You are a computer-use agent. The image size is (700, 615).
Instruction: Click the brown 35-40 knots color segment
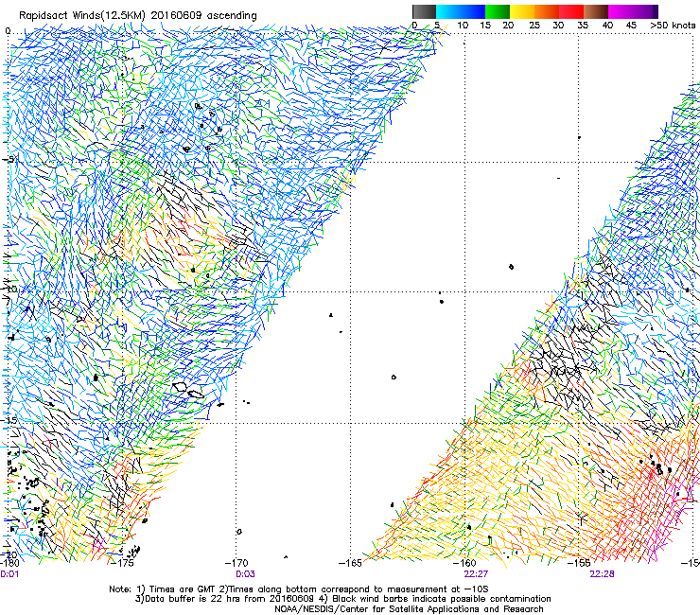click(x=596, y=11)
